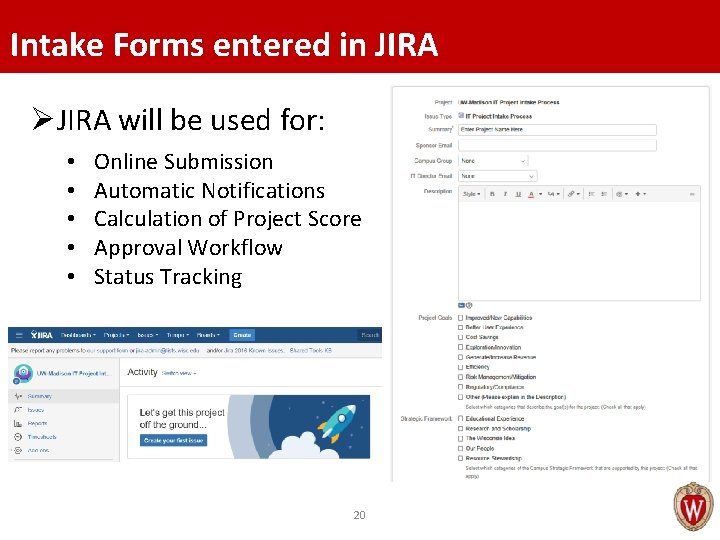Screen dimensions: 720x540
Task: Check the Research and Scholarship checkbox
Action: (461, 428)
